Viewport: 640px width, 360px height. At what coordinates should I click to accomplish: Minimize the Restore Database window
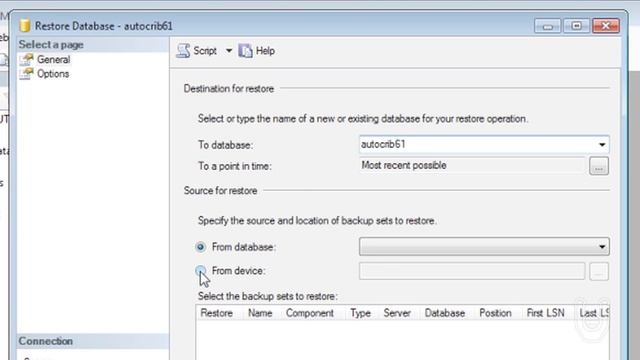pos(547,26)
